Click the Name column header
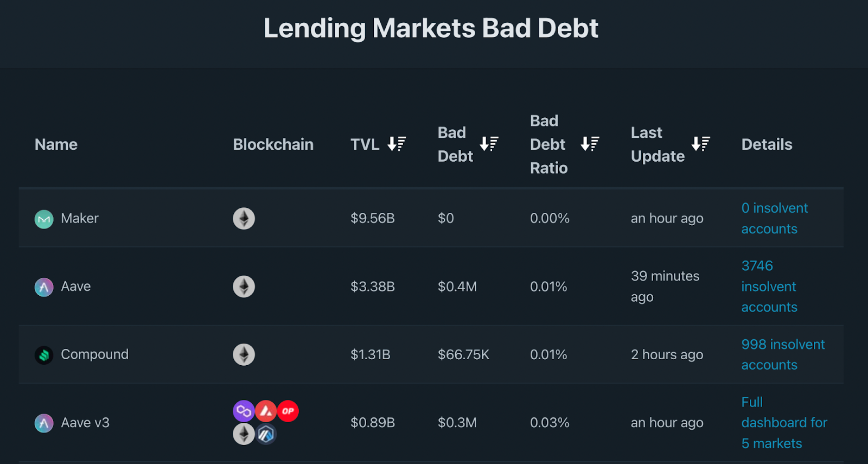The width and height of the screenshot is (868, 464). [x=56, y=144]
